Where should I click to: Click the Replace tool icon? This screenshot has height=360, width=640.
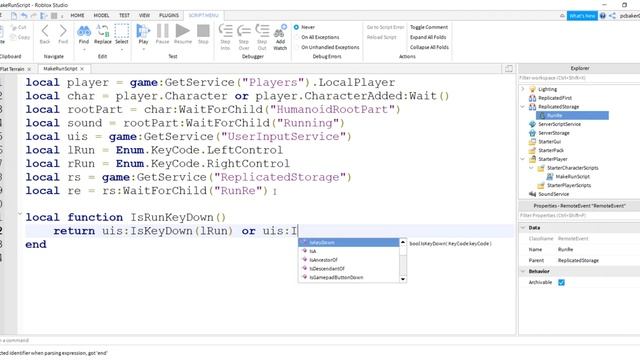[x=102, y=31]
